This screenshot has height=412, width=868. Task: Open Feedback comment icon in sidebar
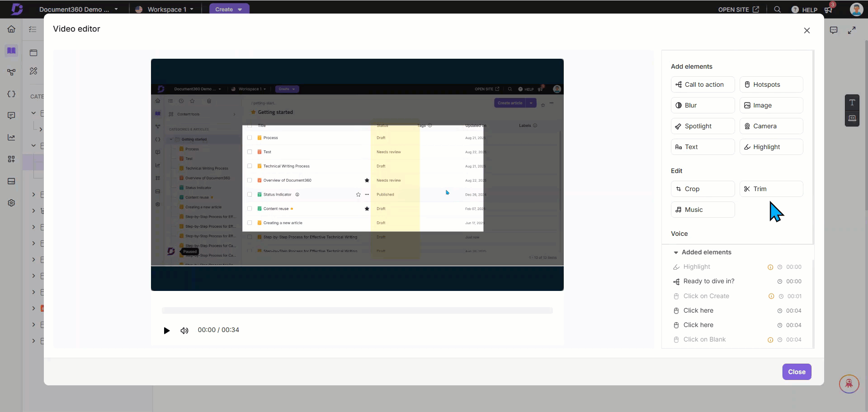point(11,116)
